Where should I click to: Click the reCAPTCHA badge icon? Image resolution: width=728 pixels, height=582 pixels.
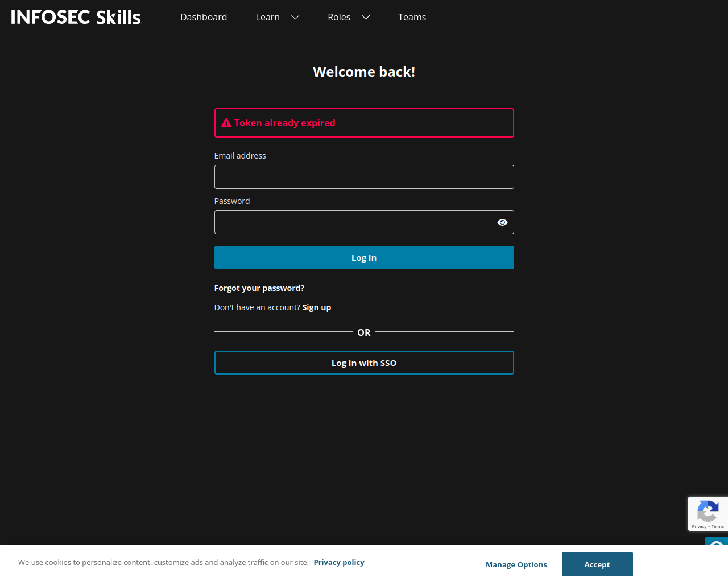coord(708,510)
